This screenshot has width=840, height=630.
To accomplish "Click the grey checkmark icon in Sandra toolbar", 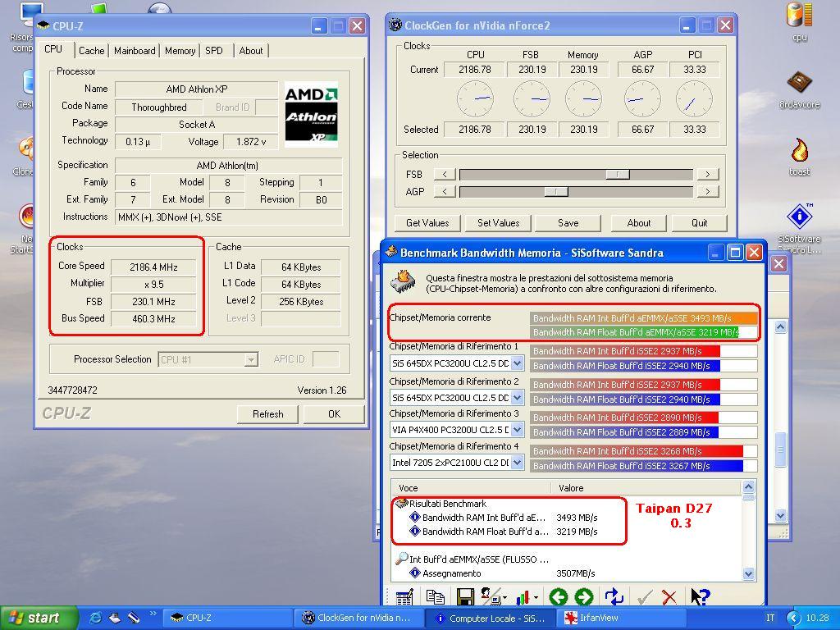I will pos(645,597).
